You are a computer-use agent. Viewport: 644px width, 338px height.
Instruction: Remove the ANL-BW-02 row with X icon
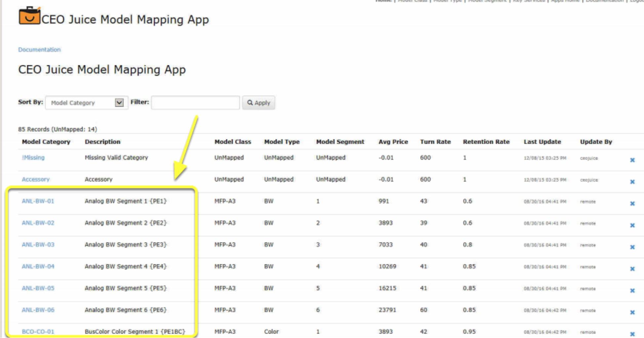click(x=632, y=225)
